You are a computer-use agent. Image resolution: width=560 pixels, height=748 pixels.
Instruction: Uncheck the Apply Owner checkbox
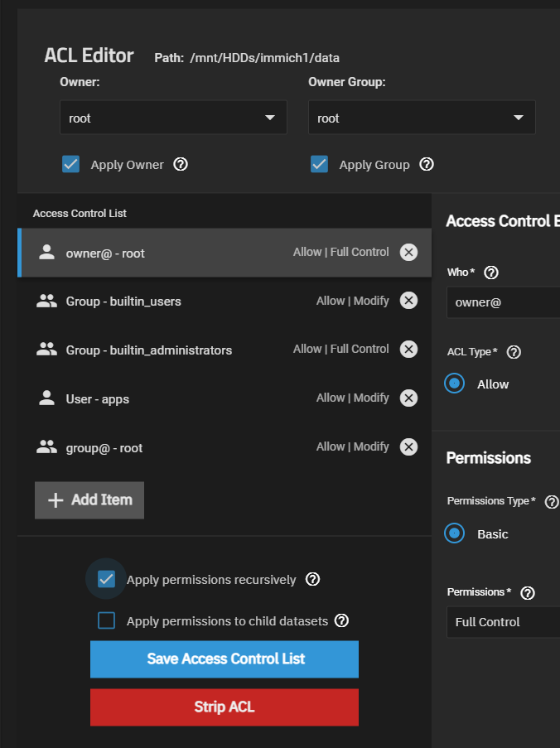tap(70, 164)
